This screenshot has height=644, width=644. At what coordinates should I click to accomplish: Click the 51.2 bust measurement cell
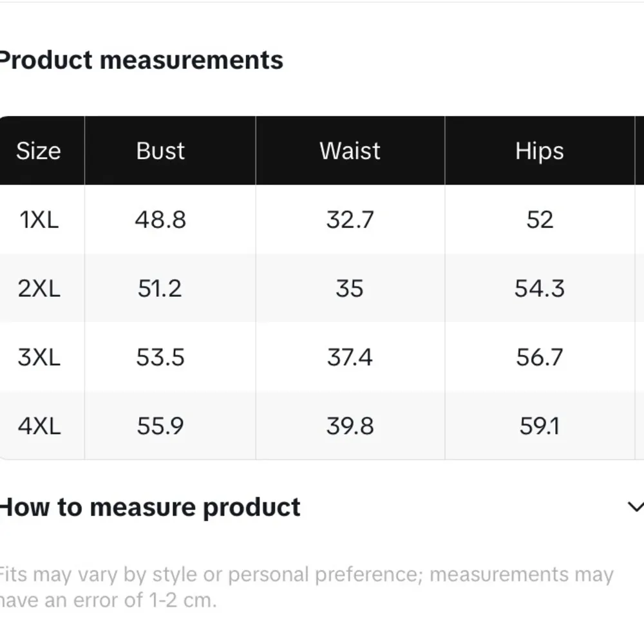click(160, 289)
